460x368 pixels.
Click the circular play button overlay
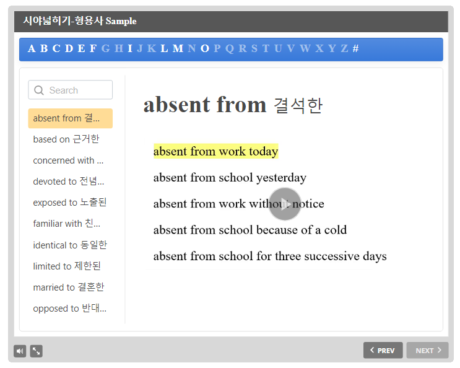click(x=285, y=204)
